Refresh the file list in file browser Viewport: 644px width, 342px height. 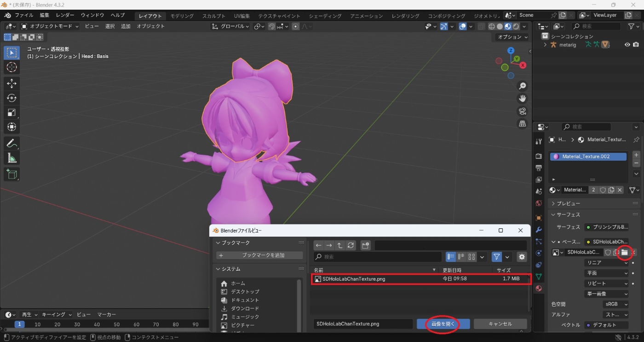351,245
